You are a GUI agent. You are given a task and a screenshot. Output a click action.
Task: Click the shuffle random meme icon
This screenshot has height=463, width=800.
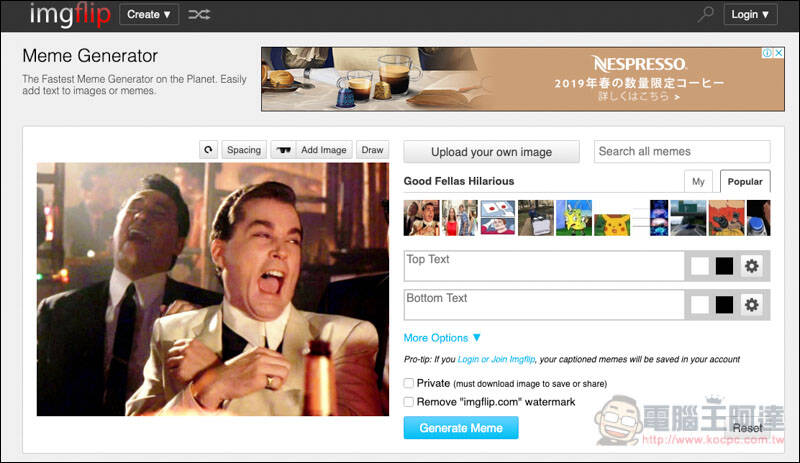click(199, 14)
